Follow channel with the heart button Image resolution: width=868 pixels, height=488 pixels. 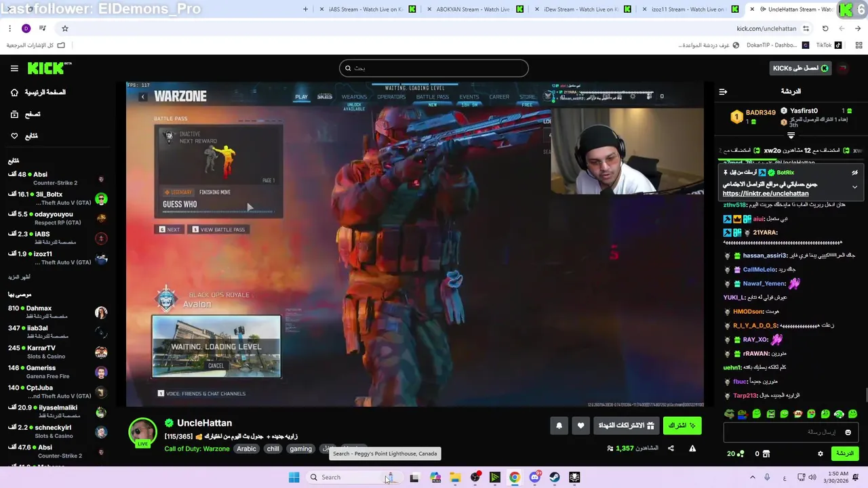coord(580,426)
